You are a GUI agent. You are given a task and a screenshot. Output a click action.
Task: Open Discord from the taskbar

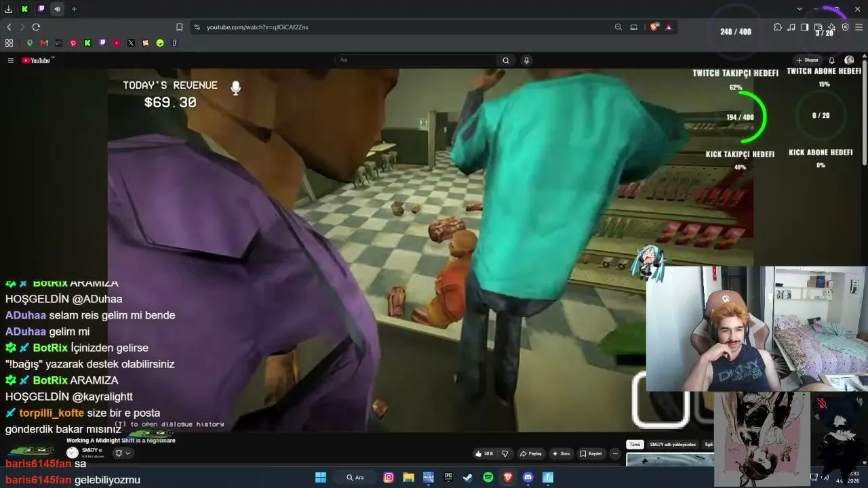click(528, 477)
